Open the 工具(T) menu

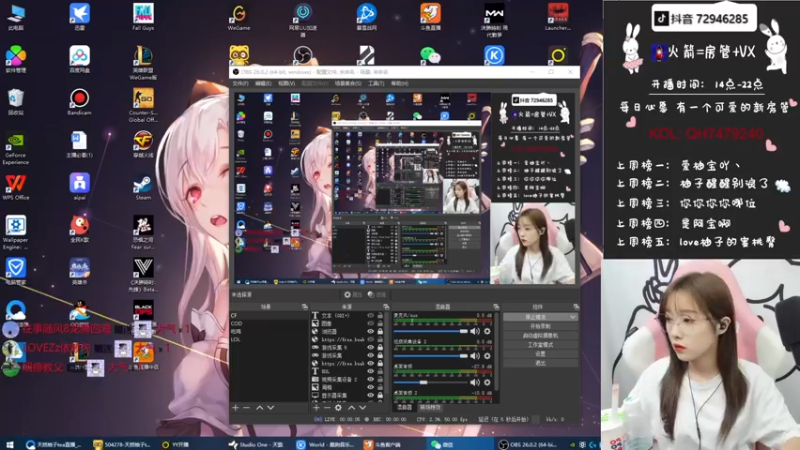pyautogui.click(x=376, y=83)
